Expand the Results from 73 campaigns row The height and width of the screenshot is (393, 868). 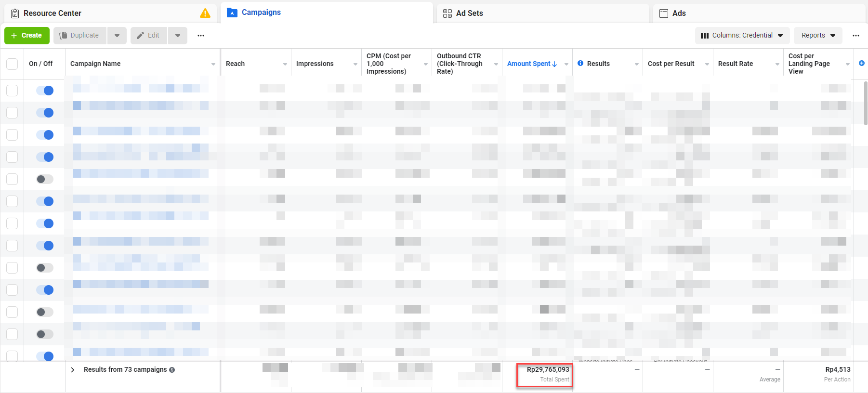click(x=73, y=370)
